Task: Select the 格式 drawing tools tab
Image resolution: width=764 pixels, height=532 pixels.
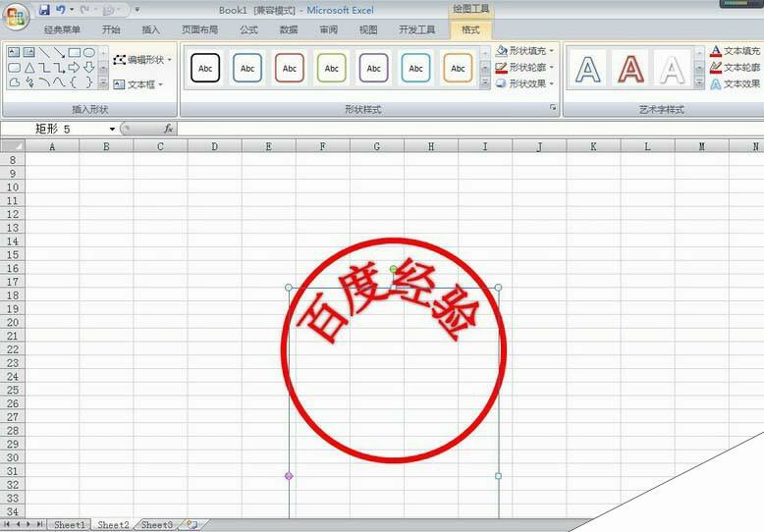Action: click(470, 29)
